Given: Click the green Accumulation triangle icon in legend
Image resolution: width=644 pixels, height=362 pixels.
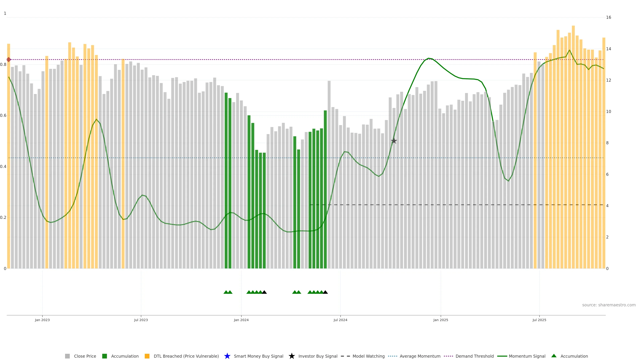Looking at the screenshot, I should pos(554,356).
